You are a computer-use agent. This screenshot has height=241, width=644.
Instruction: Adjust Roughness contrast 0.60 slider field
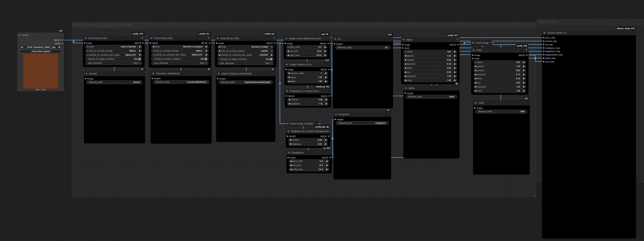tap(308, 140)
